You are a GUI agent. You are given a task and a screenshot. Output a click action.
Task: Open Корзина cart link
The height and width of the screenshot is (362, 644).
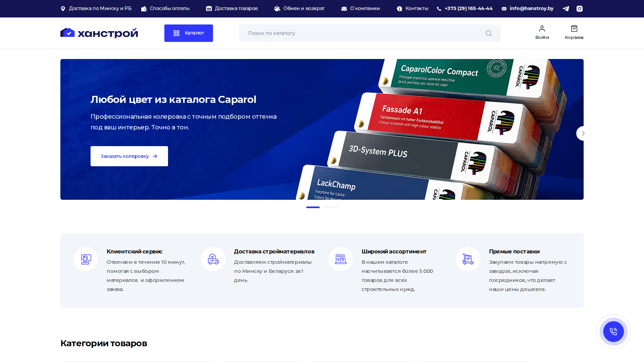tap(574, 38)
